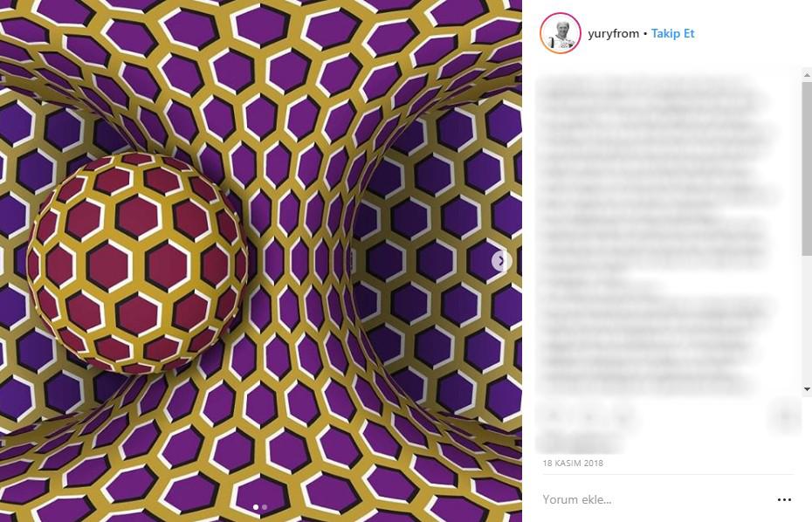Follow the account via Takip Et
Image resolution: width=812 pixels, height=522 pixels.
point(672,33)
